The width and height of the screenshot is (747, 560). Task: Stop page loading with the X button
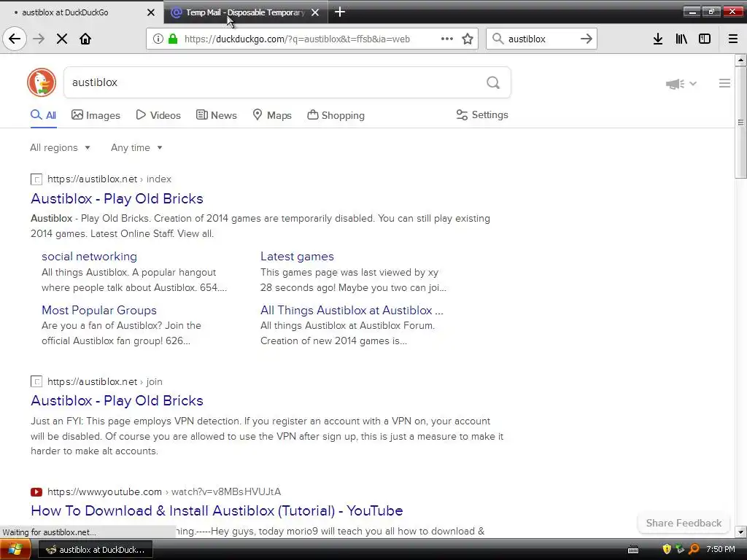62,39
